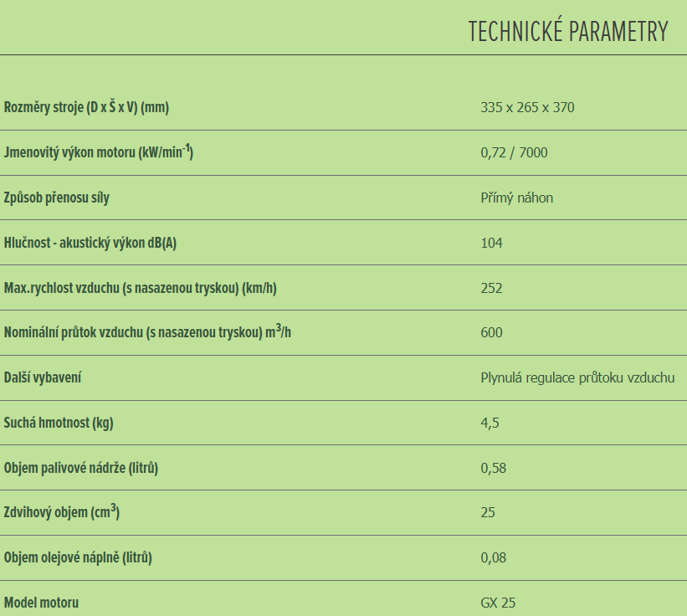Screen dimensions: 687x616
Task: Click the Nominální průtok vzduchu label
Action: [x=147, y=332]
